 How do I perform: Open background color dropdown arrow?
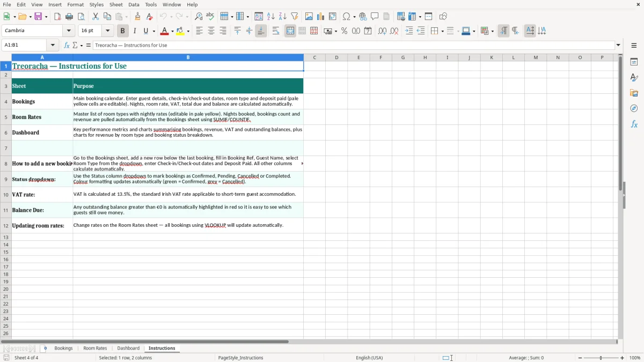(x=188, y=31)
